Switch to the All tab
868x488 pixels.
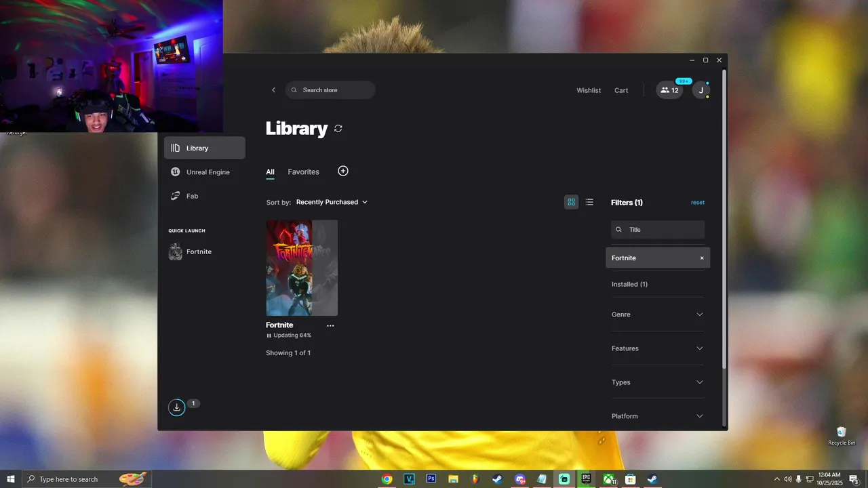270,172
